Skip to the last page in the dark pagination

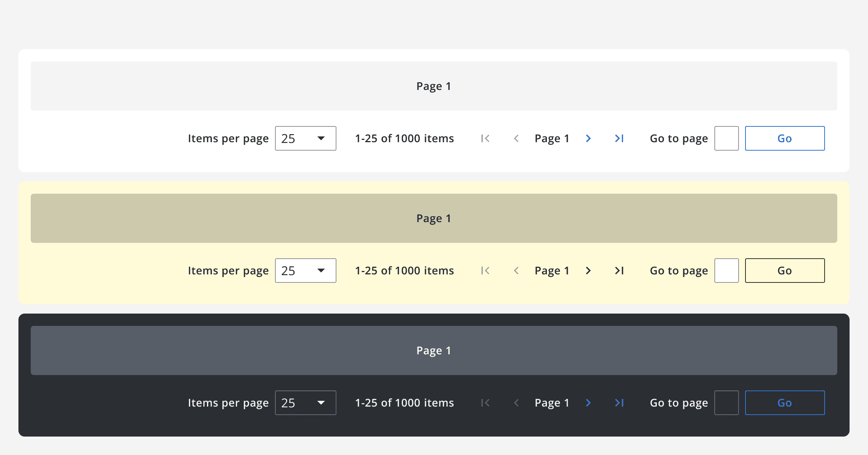[619, 403]
